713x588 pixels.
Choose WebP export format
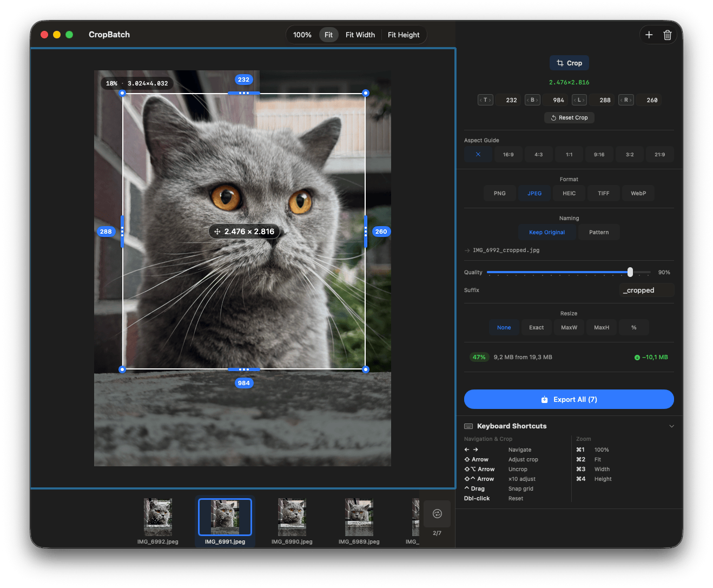click(638, 193)
